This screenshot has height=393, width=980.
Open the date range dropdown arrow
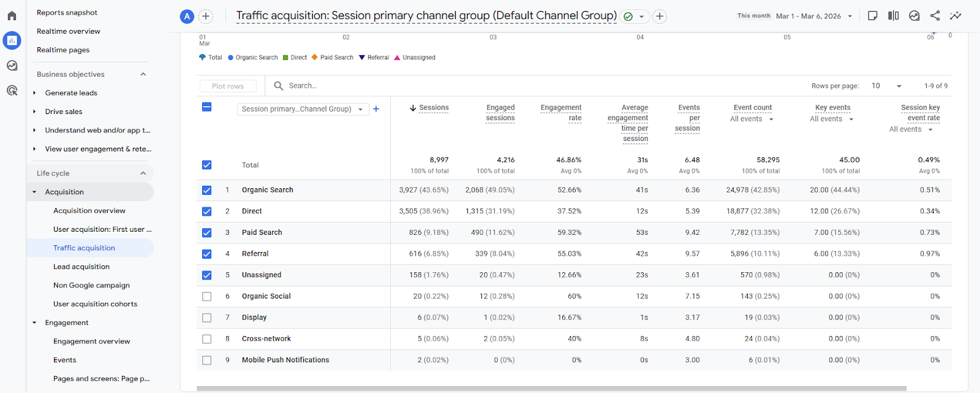(x=850, y=17)
